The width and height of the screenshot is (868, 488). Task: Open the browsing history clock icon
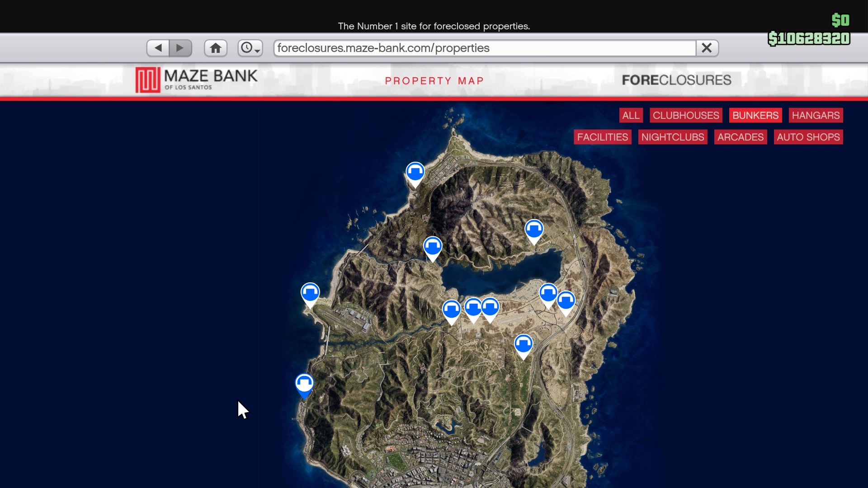[247, 47]
